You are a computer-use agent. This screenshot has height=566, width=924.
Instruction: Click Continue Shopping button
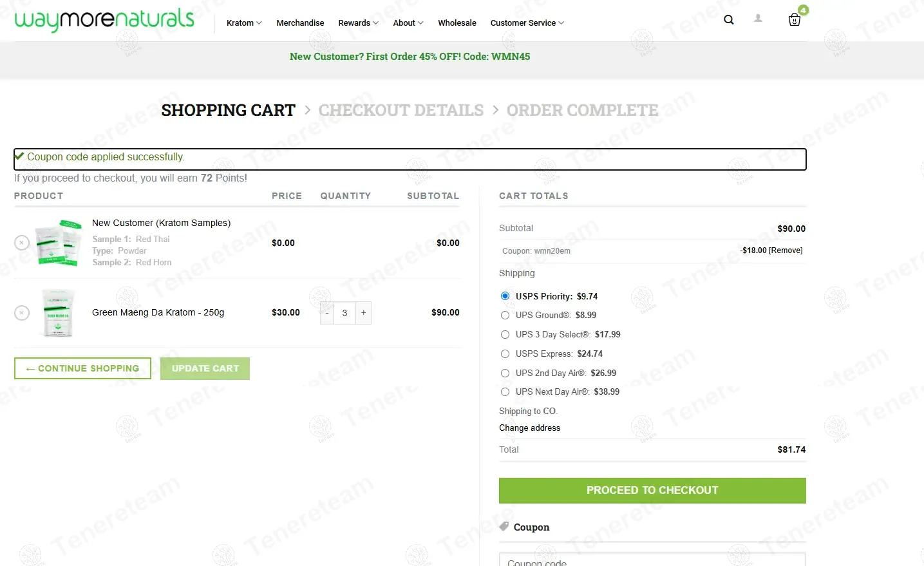coord(82,368)
